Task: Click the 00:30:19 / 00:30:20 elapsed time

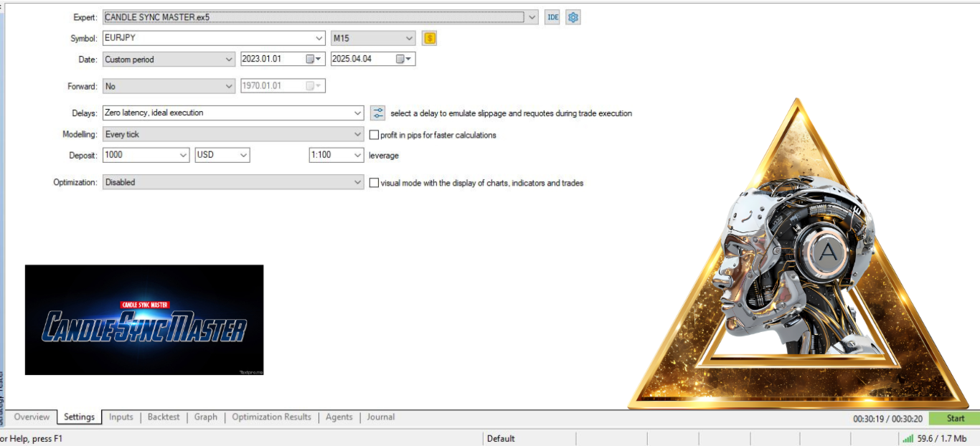Action: click(887, 419)
